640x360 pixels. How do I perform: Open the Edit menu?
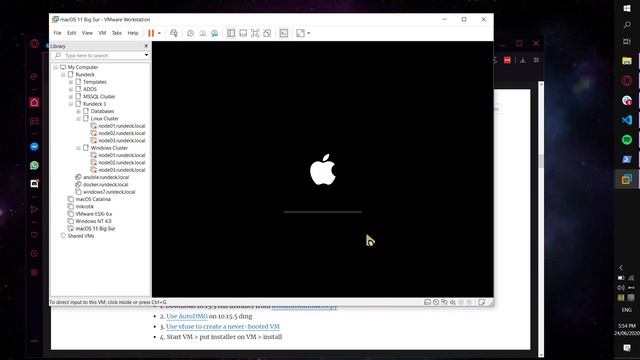tap(71, 33)
